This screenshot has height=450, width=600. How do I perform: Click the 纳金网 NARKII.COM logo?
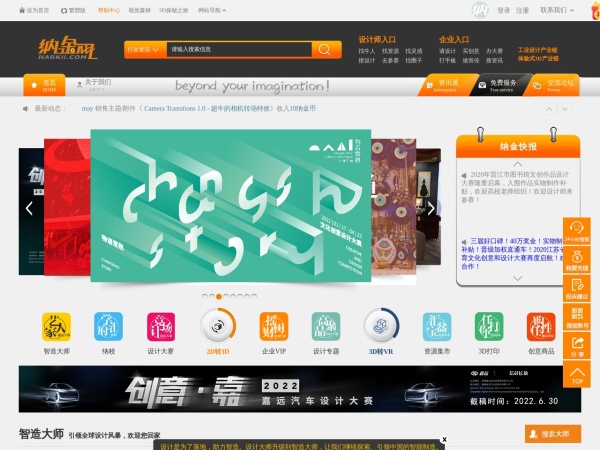(x=68, y=48)
